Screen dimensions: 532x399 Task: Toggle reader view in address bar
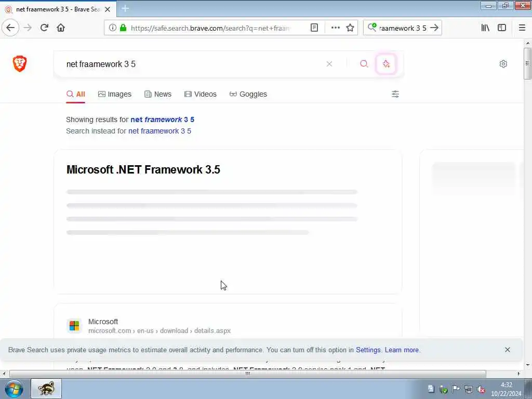point(314,28)
